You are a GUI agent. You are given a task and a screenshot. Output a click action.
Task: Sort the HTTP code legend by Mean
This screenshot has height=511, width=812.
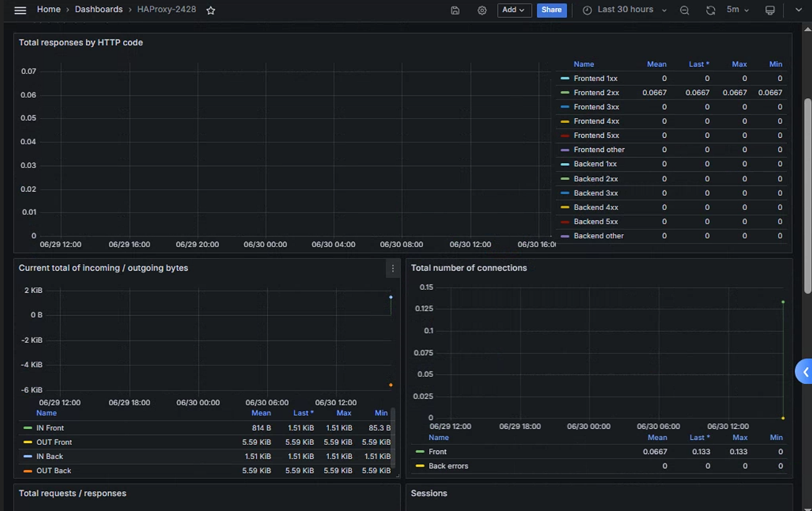657,64
